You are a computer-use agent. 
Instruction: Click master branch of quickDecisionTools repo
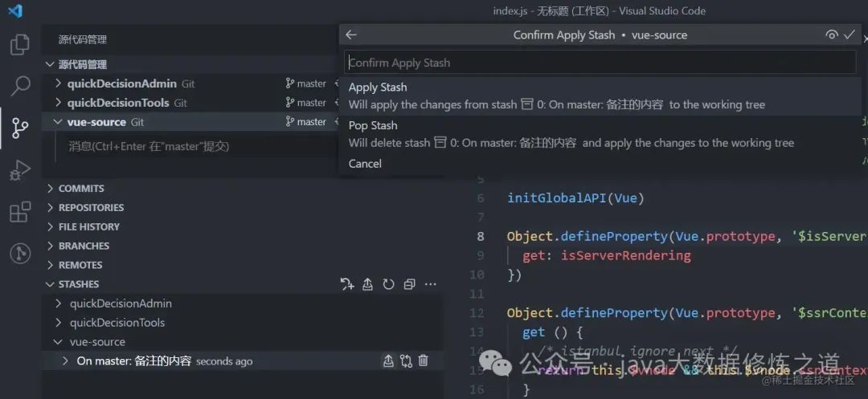coord(306,103)
